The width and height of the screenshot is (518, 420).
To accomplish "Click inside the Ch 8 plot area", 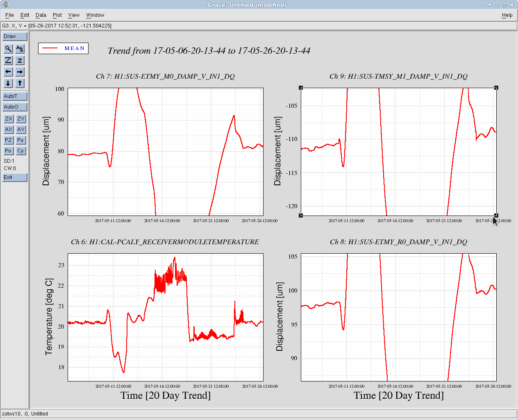I will tap(399, 317).
